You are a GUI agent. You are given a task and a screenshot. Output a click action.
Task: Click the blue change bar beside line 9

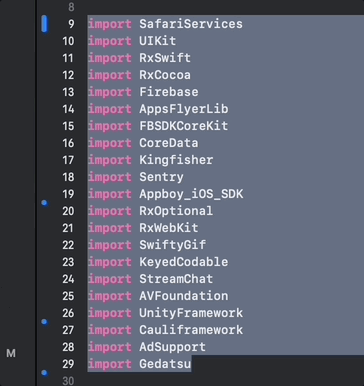[44, 24]
